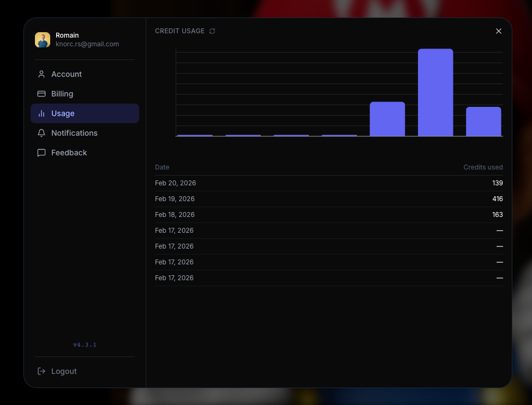Viewport: 532px width, 405px height.
Task: Click the Logout arrow icon
Action: [x=41, y=371]
